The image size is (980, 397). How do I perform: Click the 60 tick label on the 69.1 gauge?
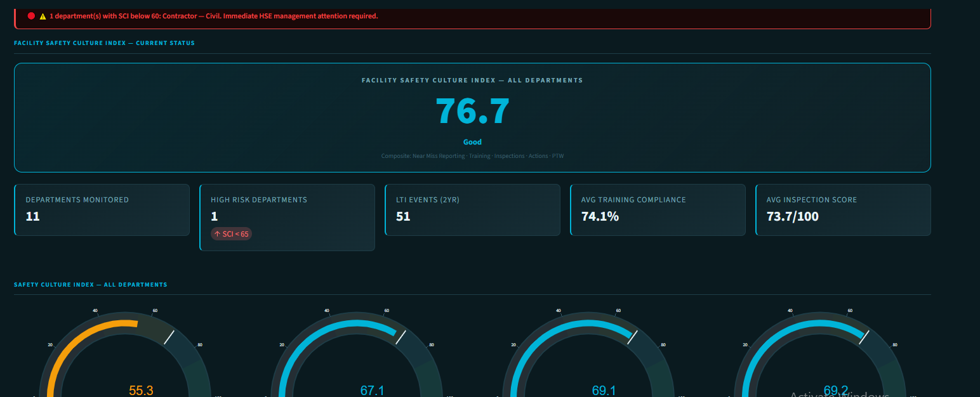click(618, 311)
